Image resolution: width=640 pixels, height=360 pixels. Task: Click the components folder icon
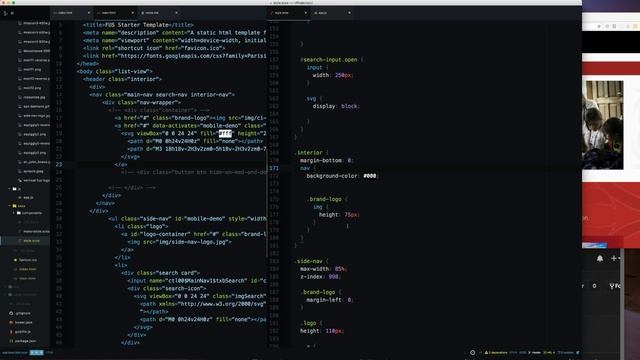point(19,213)
